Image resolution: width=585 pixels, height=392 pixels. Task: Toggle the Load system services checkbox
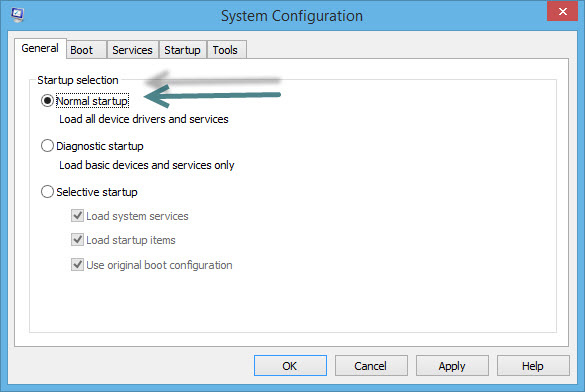click(77, 216)
